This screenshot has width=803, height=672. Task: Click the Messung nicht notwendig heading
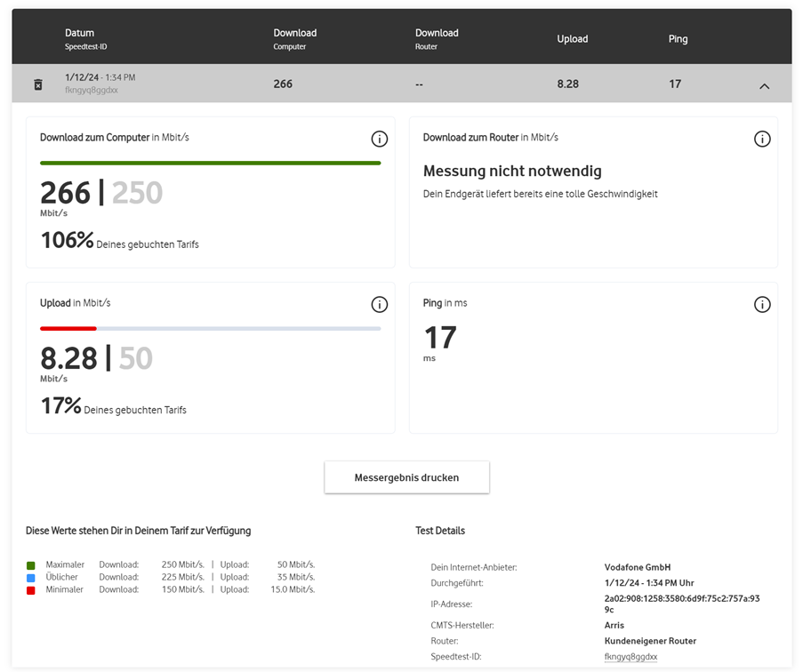(x=512, y=171)
